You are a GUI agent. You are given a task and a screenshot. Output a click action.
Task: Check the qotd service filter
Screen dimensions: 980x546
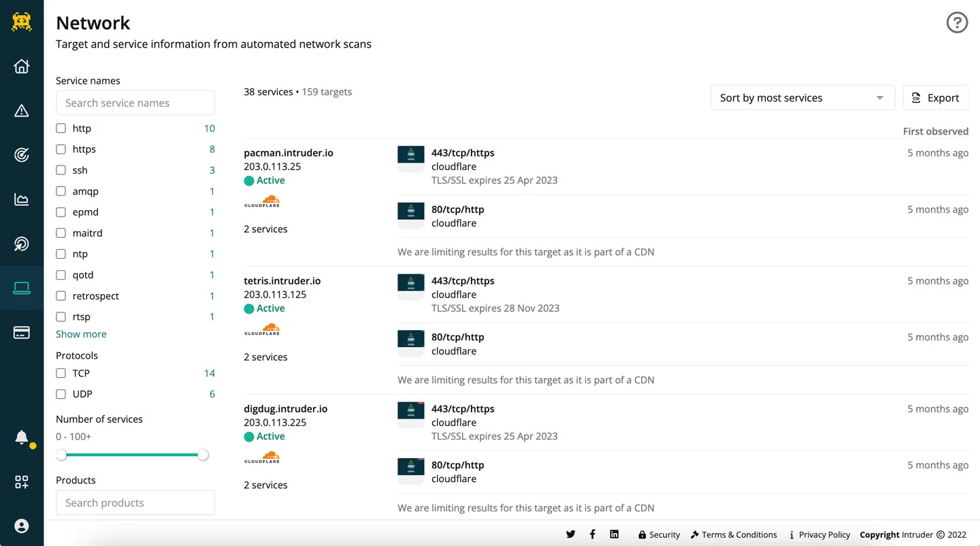coord(61,275)
